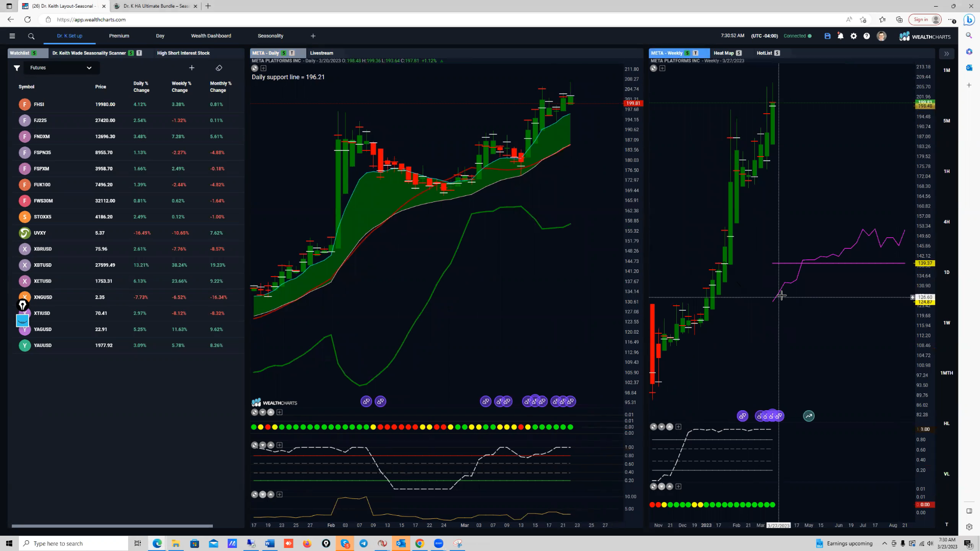980x551 pixels.
Task: Add an indicator to the weekly chart
Action: coord(662,68)
